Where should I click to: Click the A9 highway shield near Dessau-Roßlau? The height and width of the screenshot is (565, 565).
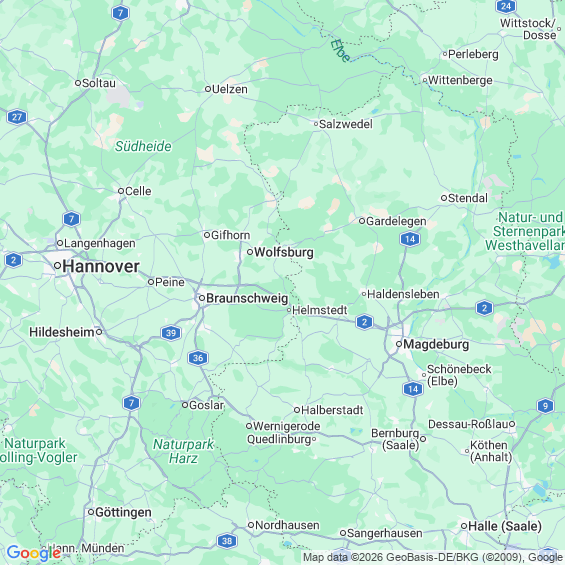[545, 406]
